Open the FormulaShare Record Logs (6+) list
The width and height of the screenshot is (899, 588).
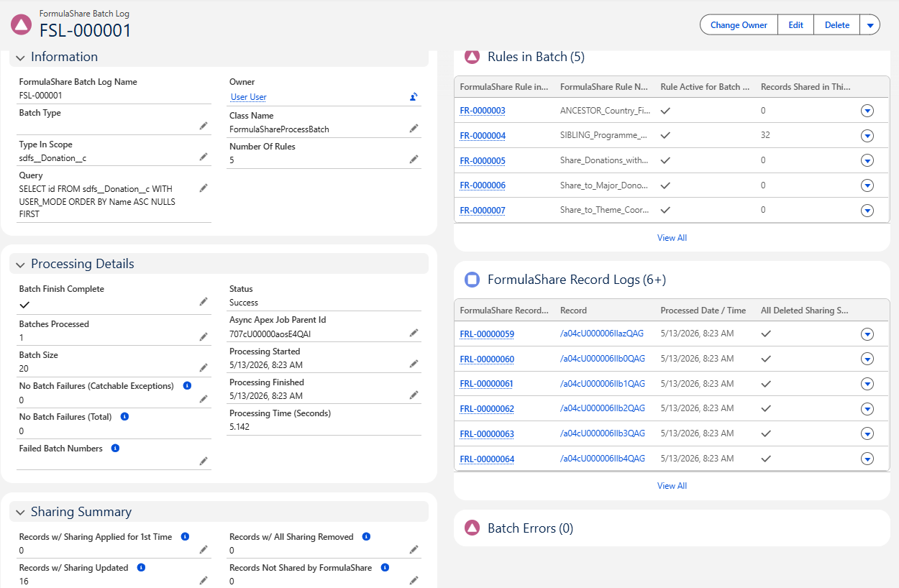[x=577, y=280]
